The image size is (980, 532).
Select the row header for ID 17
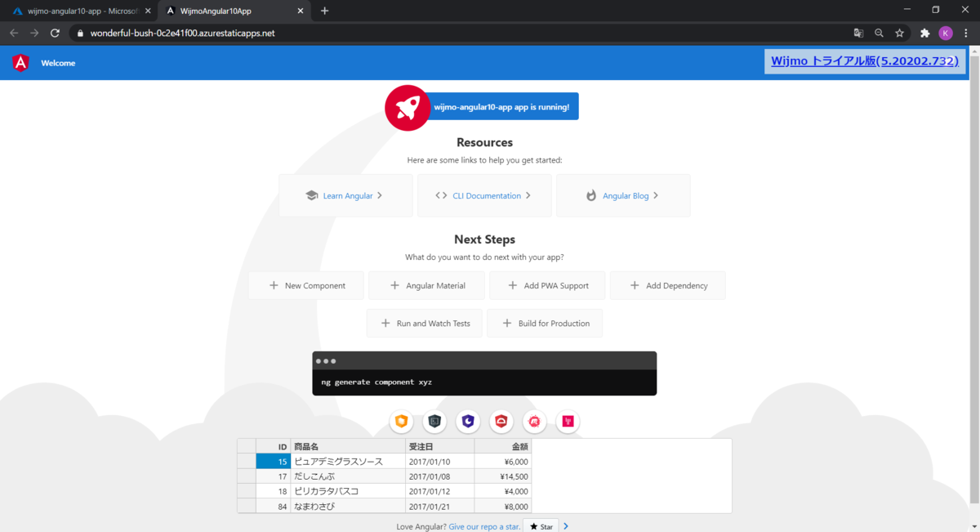[x=247, y=476]
